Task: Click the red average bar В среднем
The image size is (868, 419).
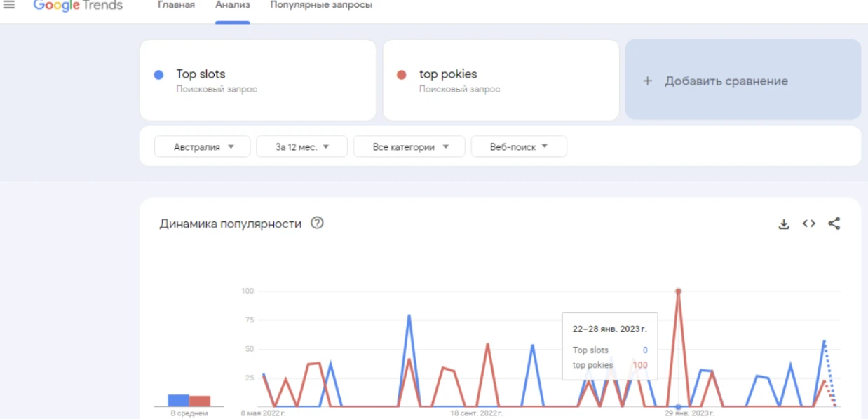Action: coord(200,401)
